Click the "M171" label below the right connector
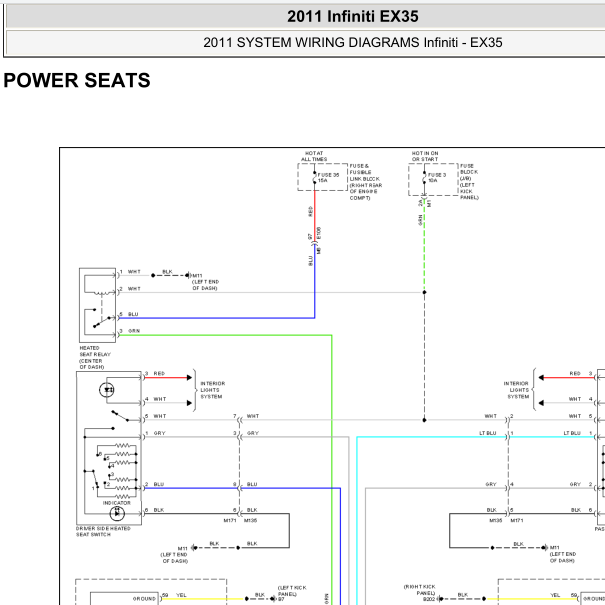 coord(517,521)
